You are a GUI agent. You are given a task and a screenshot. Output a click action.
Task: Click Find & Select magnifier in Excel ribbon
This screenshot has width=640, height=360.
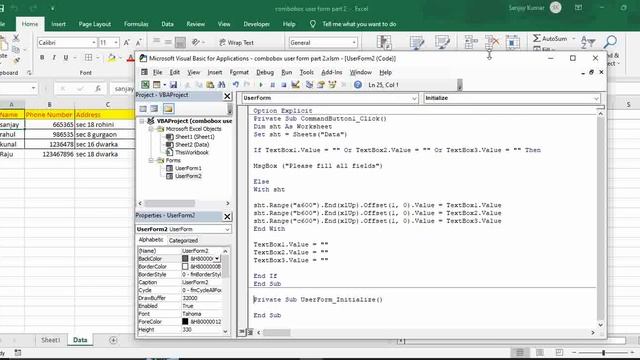point(610,41)
